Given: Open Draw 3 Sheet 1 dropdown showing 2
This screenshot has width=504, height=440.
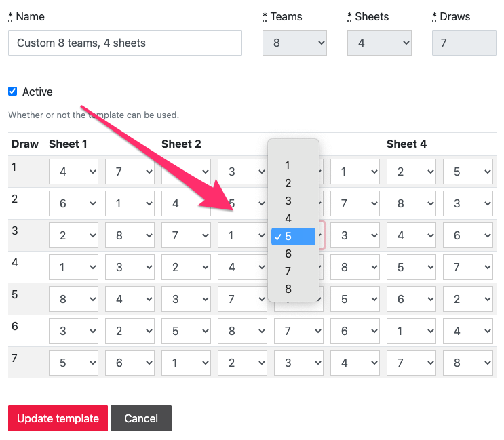Looking at the screenshot, I should pyautogui.click(x=73, y=235).
